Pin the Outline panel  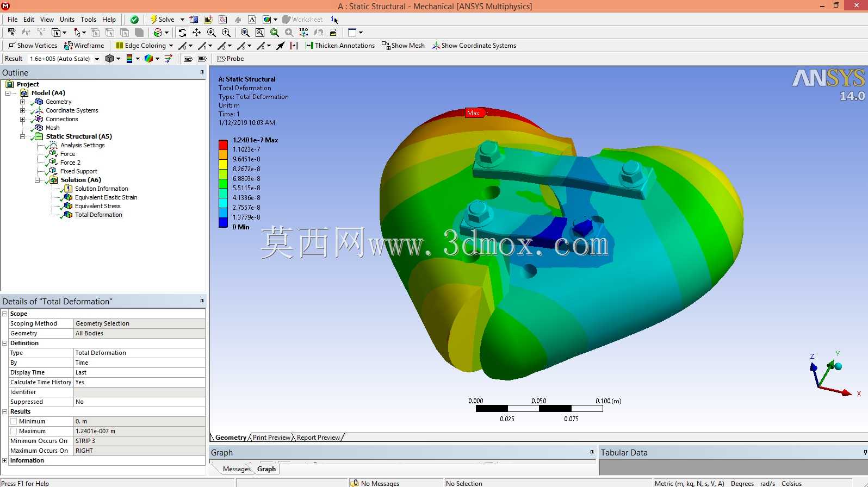pos(202,72)
